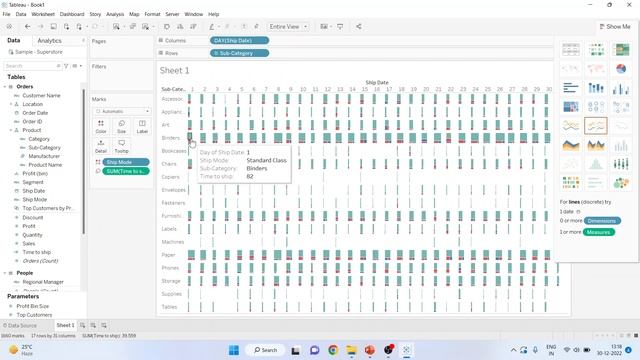
Task: Switch to the Data tab
Action: coord(13,40)
